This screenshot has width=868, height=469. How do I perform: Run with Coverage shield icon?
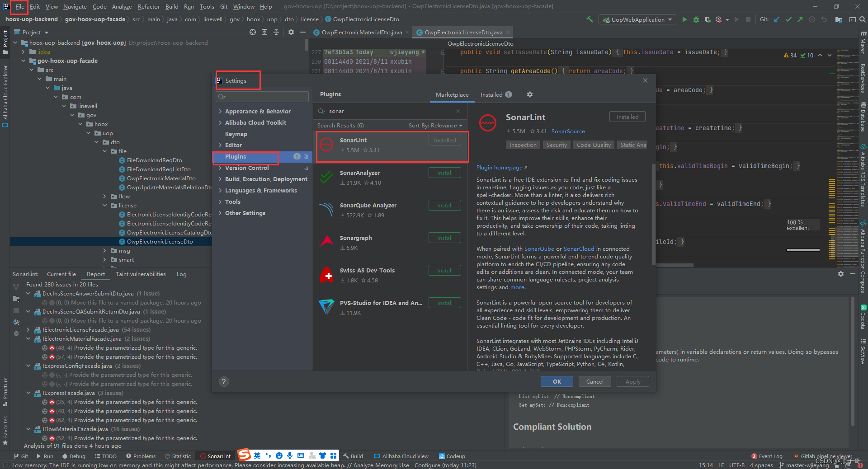[708, 19]
